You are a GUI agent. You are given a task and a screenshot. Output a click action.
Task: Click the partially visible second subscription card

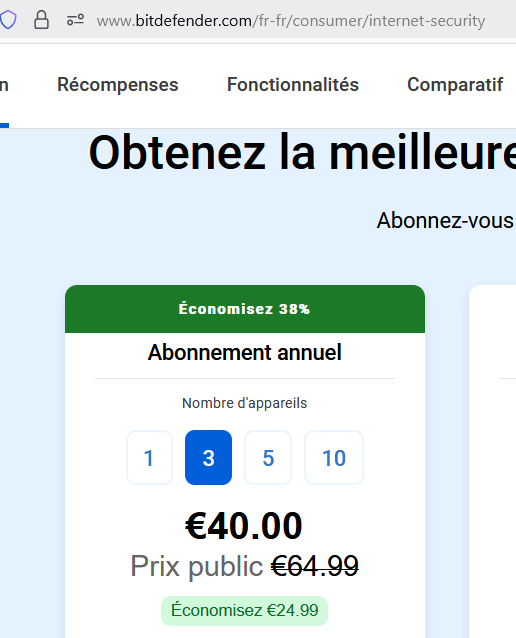tap(492, 461)
